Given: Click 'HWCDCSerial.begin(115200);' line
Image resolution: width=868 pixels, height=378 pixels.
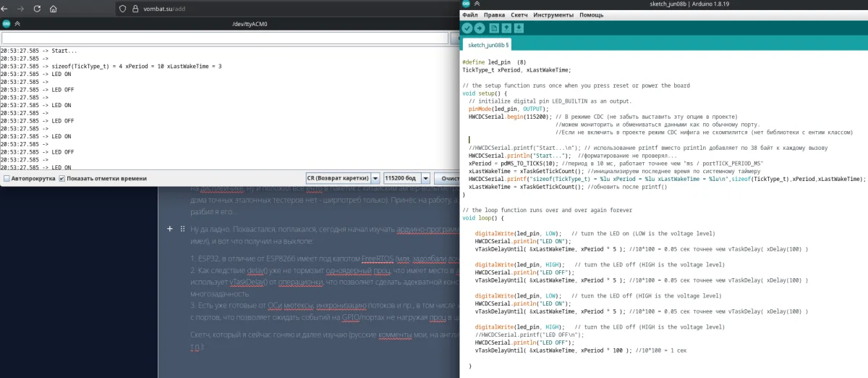Looking at the screenshot, I should click(x=509, y=117).
